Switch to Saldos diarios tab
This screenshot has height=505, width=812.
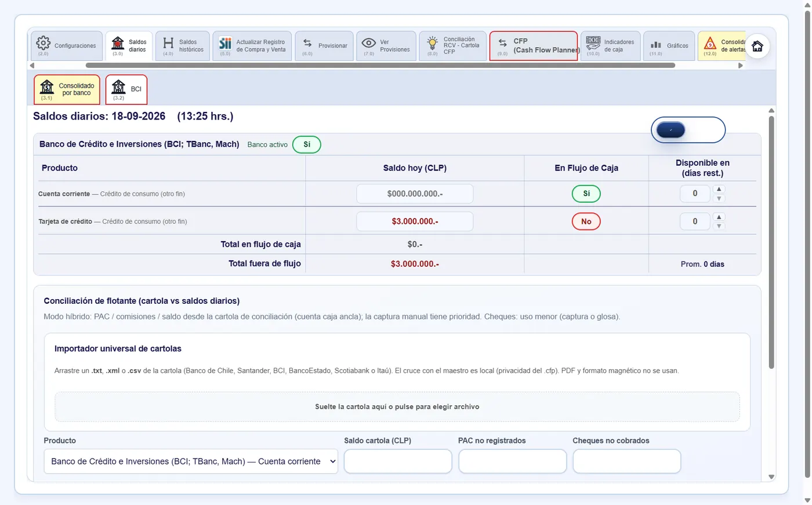tap(129, 46)
